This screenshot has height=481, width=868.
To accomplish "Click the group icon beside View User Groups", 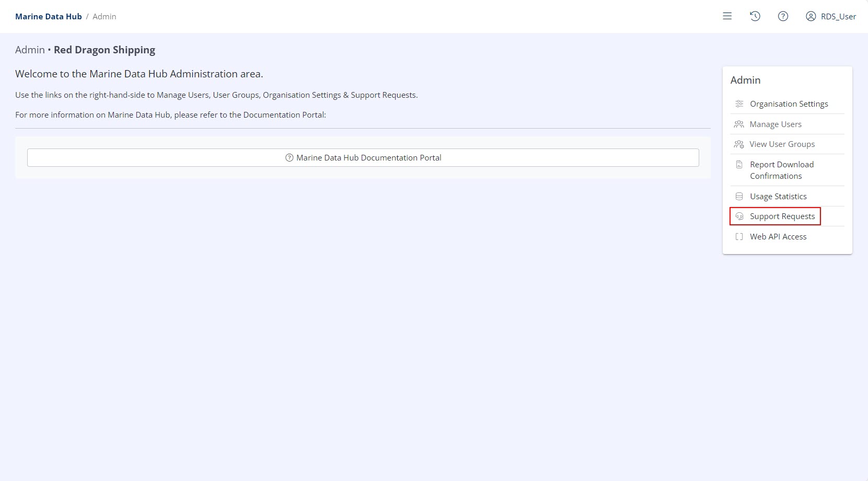I will 739,144.
